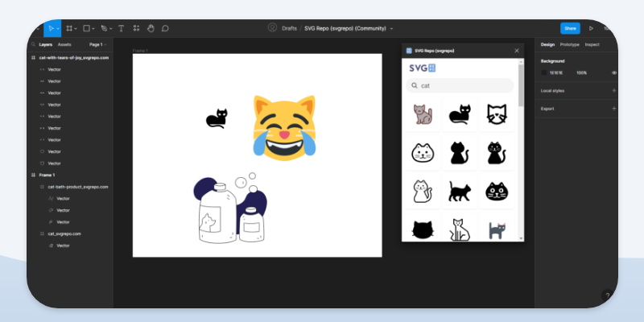Image resolution: width=644 pixels, height=322 pixels.
Task: Switch to the Design tab
Action: click(547, 44)
